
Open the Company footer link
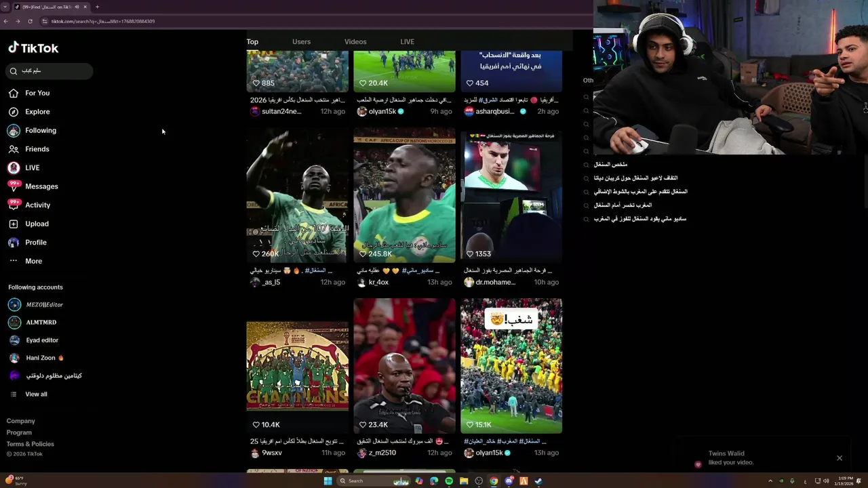pyautogui.click(x=21, y=421)
